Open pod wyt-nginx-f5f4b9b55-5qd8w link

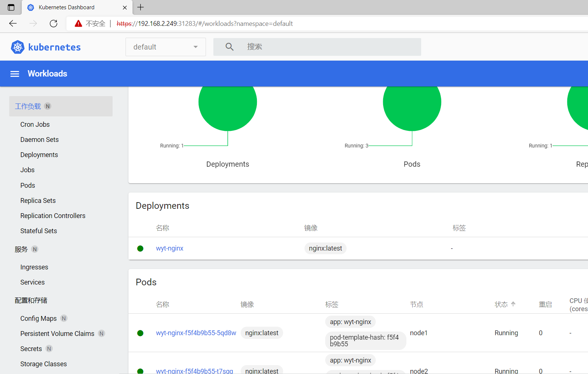point(196,333)
